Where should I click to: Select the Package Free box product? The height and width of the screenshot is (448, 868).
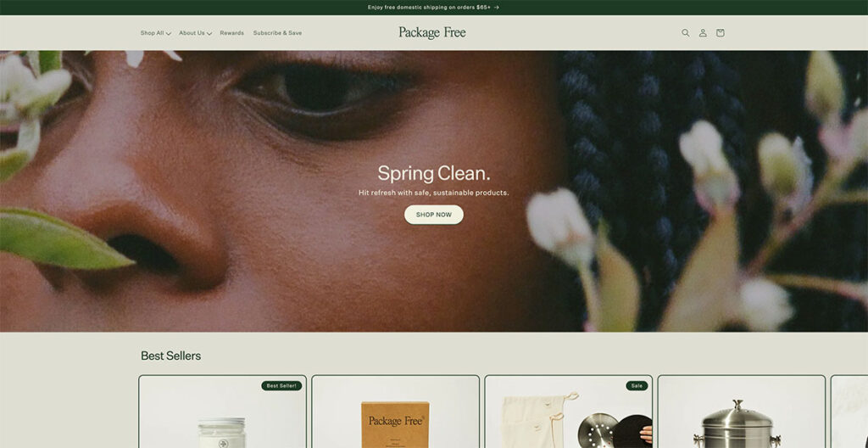(395, 412)
